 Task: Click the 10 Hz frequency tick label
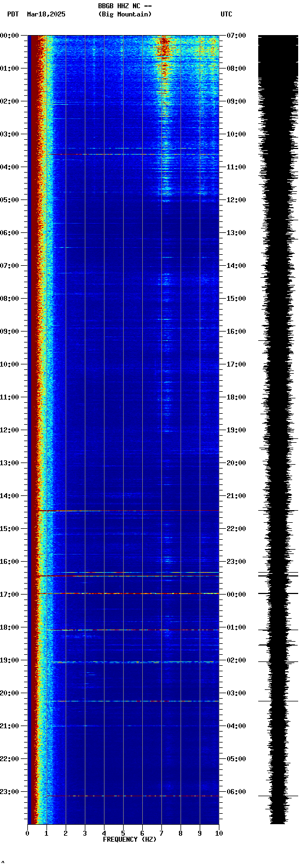(x=219, y=833)
